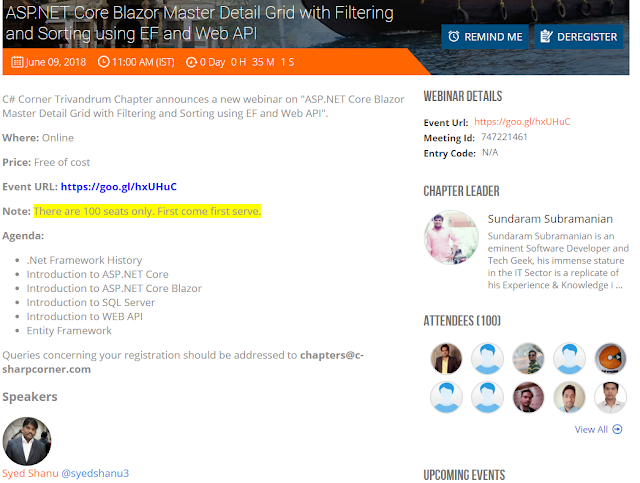Click agenda item Introduction to ASP.NET Core Blazor

point(114,288)
